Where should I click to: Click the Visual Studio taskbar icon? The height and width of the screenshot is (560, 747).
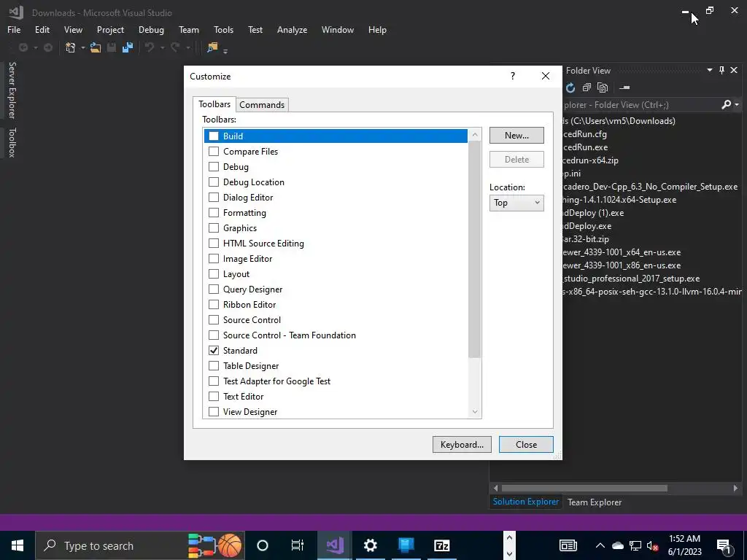click(335, 545)
